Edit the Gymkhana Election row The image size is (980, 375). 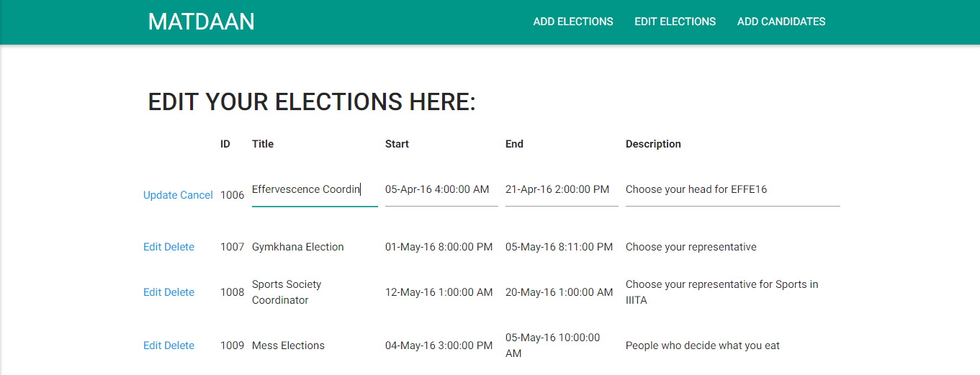153,247
